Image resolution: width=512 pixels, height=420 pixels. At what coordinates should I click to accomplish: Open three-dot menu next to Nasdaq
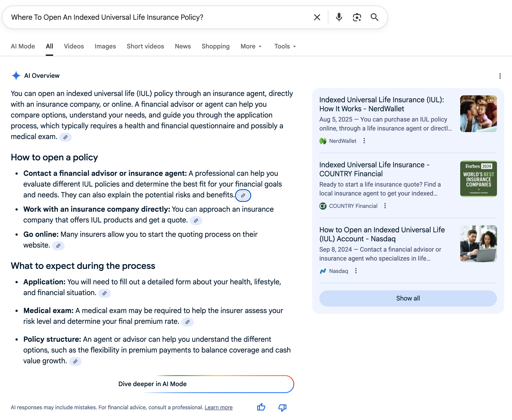click(x=356, y=271)
